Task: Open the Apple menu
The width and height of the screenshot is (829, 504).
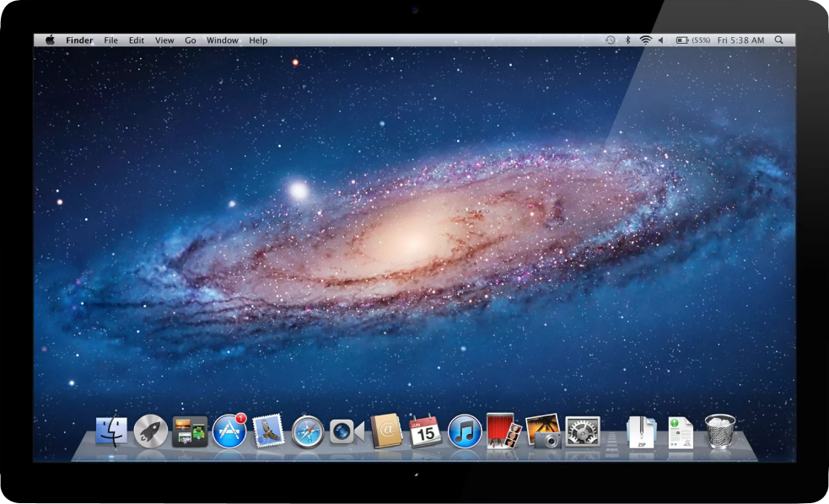Action: [51, 40]
